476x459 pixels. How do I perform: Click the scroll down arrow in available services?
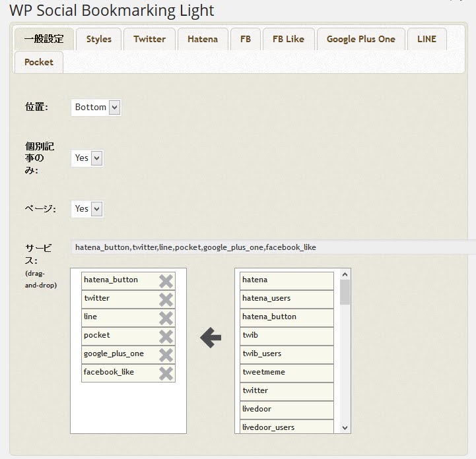click(345, 427)
